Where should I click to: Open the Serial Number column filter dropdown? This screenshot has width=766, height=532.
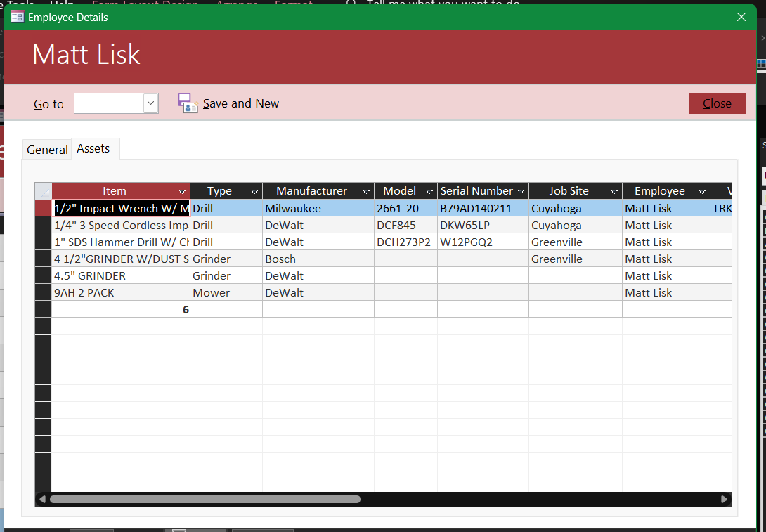pyautogui.click(x=521, y=191)
